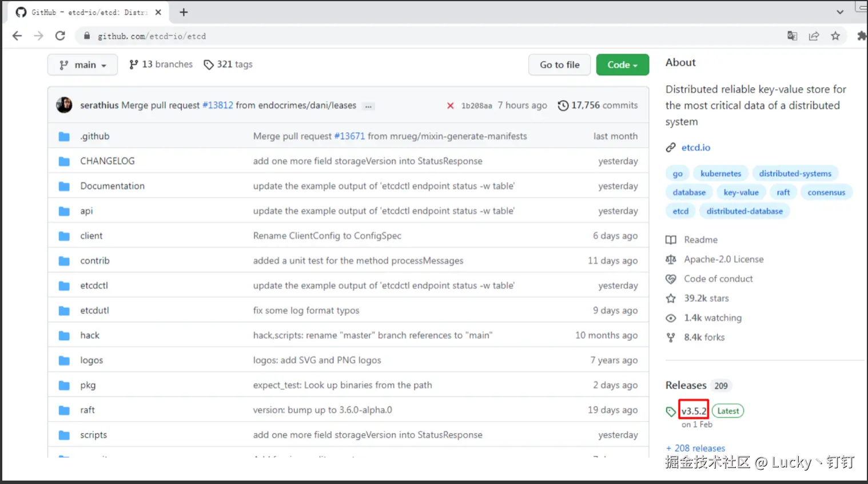The width and height of the screenshot is (868, 484).
Task: Click the 'key-value' topic tag
Action: (741, 192)
